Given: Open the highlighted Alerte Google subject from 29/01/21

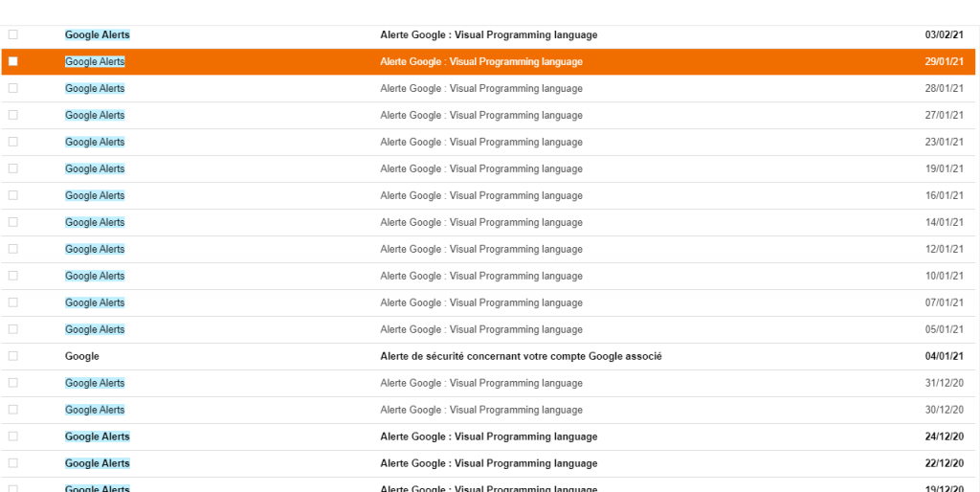Looking at the screenshot, I should pos(480,61).
